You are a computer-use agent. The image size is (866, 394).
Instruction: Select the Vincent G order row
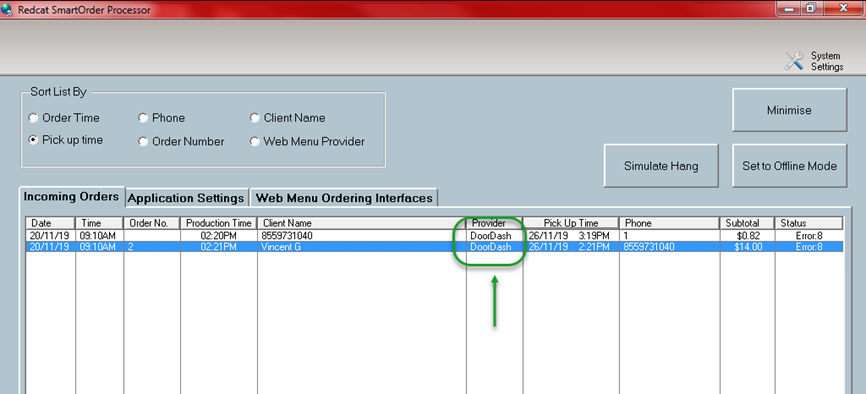point(435,247)
